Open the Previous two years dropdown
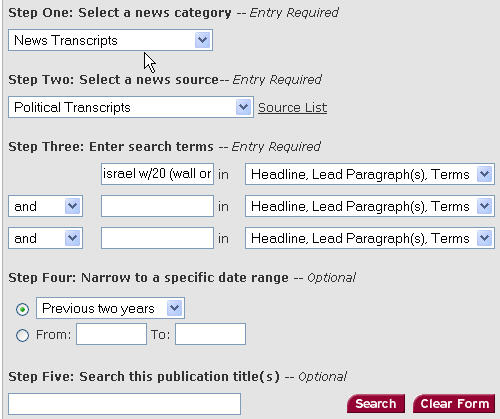500x419 pixels. click(110, 308)
